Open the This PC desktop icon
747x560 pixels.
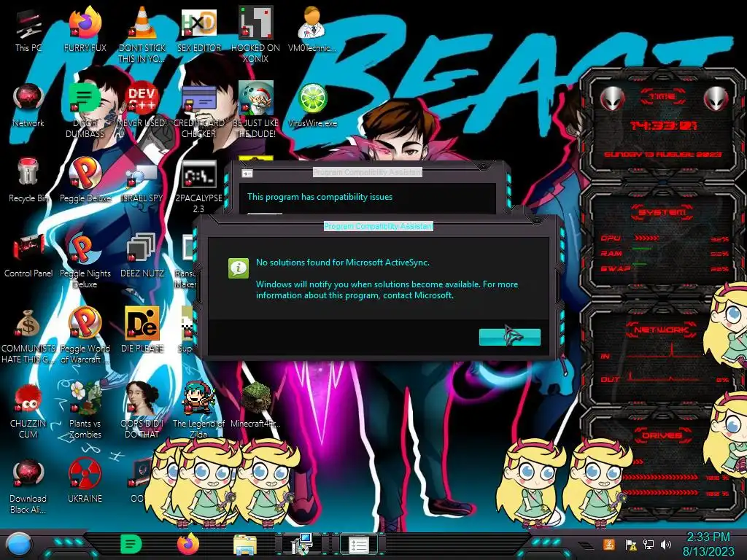[x=28, y=29]
